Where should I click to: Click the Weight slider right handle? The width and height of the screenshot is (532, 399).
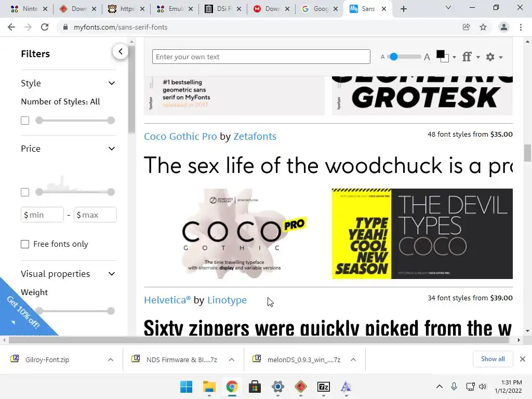tap(111, 311)
